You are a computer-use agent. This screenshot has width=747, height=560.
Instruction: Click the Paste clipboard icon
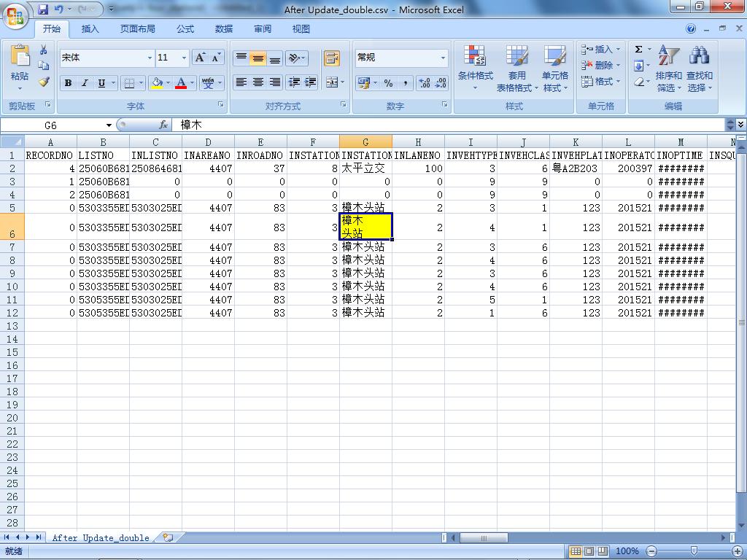(20, 57)
